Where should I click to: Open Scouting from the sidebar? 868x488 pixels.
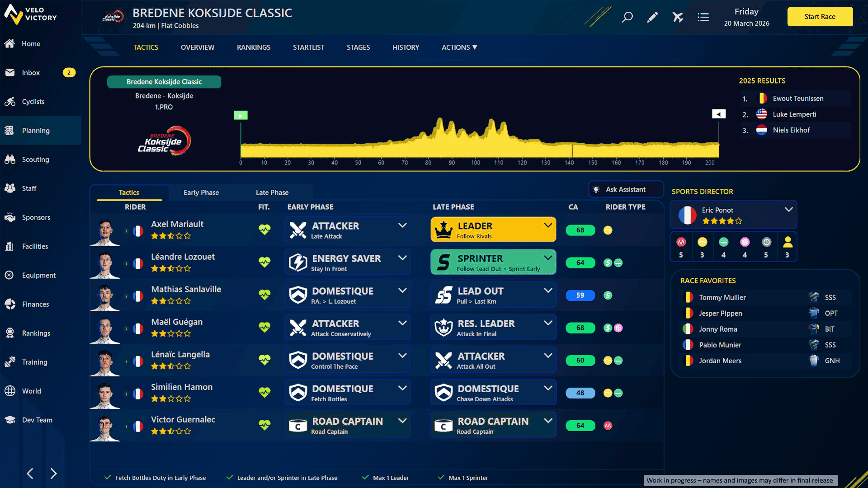tap(35, 160)
